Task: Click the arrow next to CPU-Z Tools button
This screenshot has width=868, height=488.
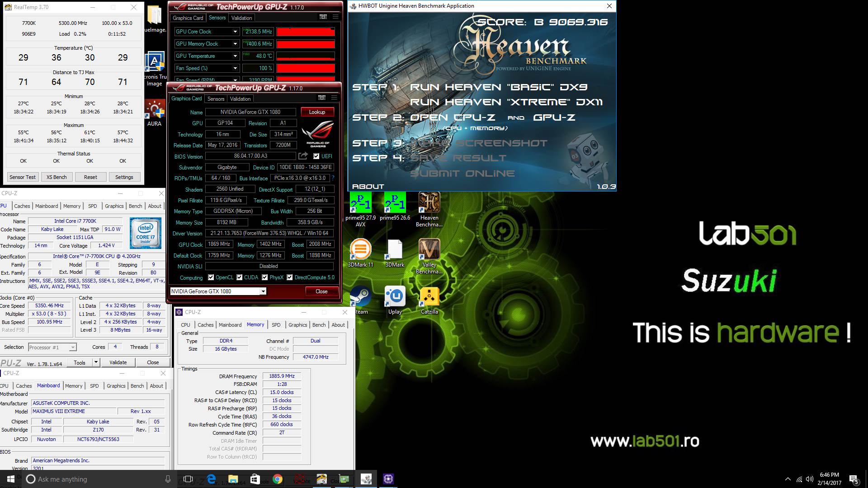Action: [x=96, y=362]
